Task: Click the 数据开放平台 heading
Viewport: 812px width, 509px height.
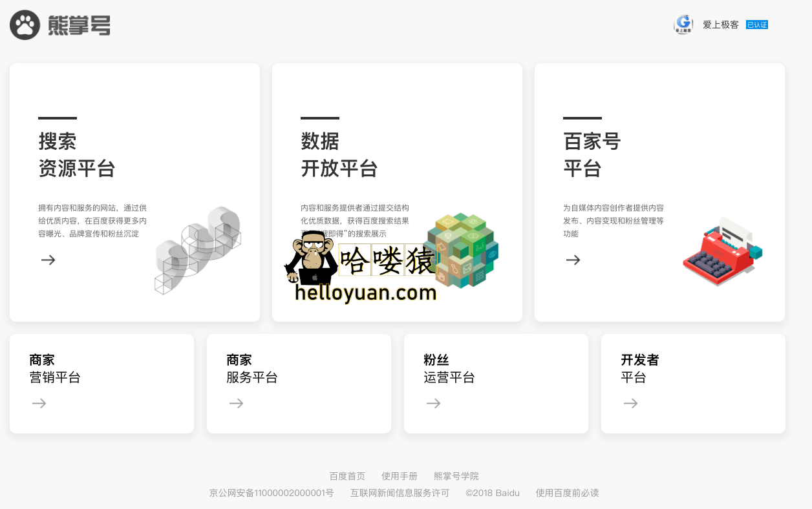Action: click(339, 155)
